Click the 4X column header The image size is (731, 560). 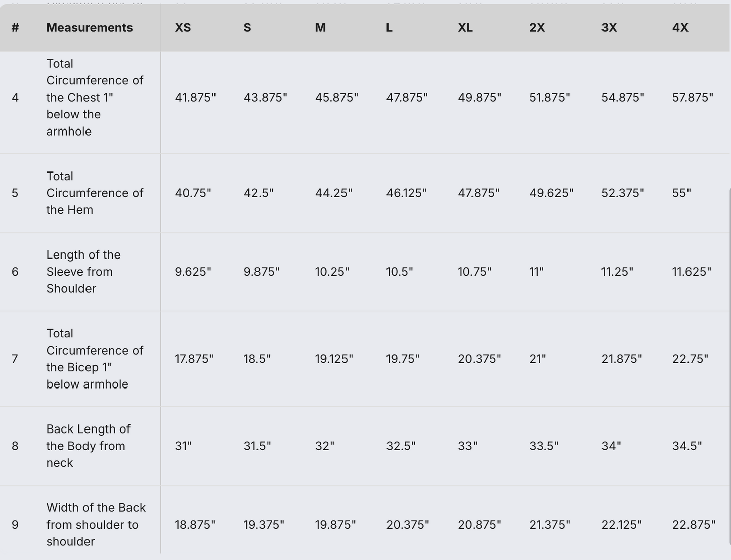coord(680,28)
